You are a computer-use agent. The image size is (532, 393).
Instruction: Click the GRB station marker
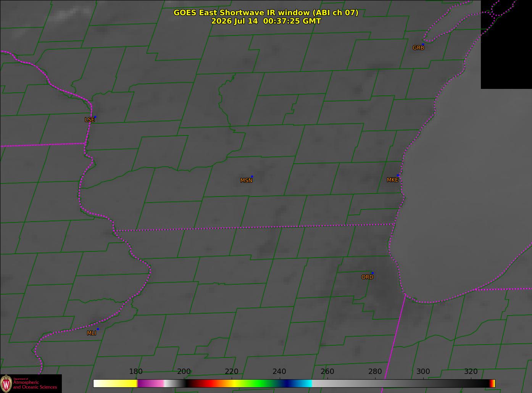423,45
